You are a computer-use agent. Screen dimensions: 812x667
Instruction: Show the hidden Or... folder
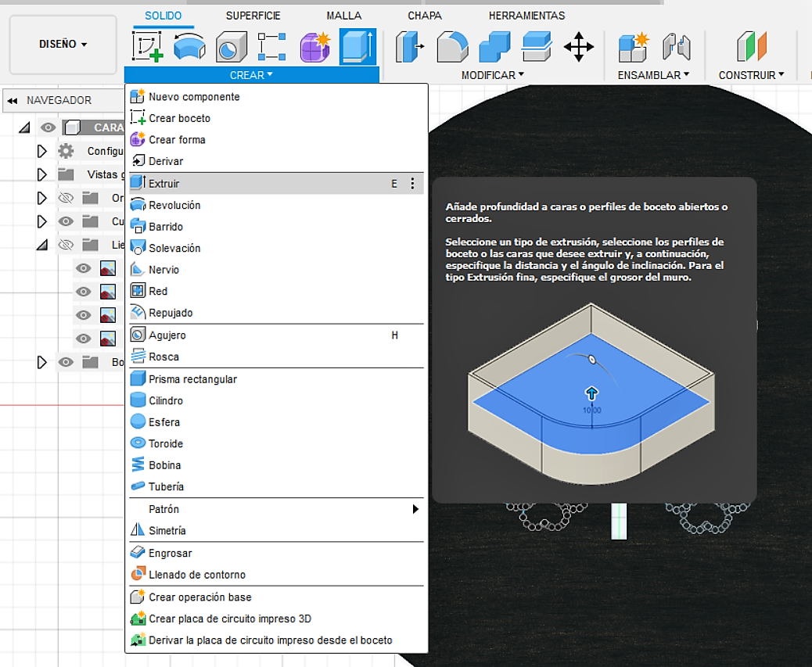pyautogui.click(x=66, y=198)
